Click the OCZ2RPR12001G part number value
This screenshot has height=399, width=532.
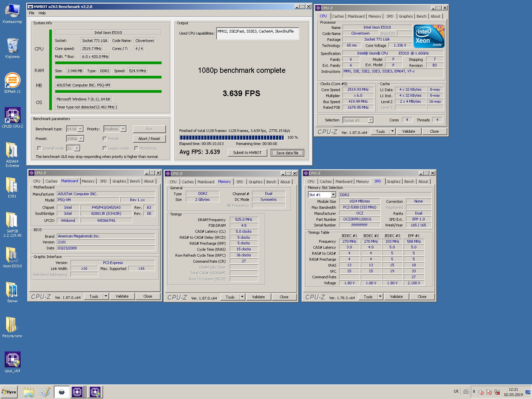360,219
